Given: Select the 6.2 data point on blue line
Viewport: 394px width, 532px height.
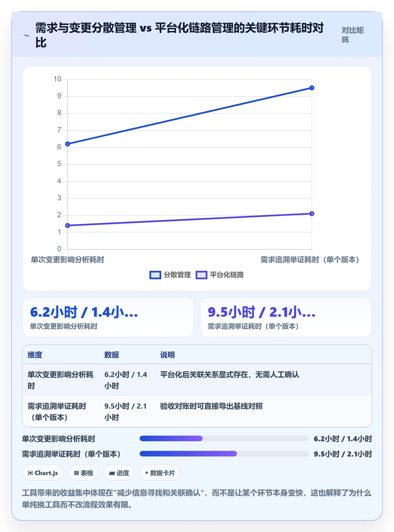Looking at the screenshot, I should tap(68, 144).
